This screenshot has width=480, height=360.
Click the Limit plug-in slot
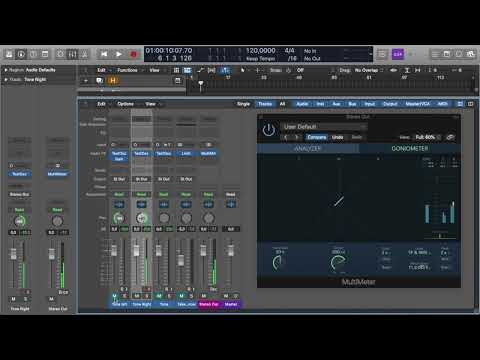186,154
